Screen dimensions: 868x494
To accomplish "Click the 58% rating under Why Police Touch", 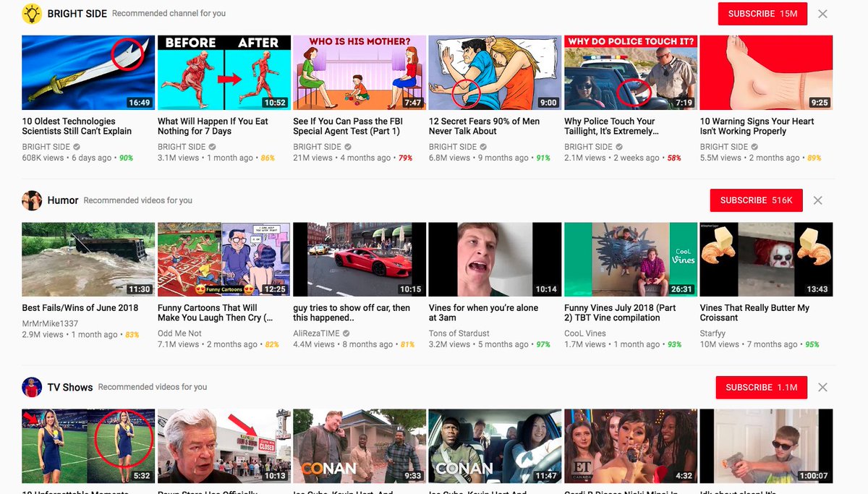I will [x=674, y=158].
